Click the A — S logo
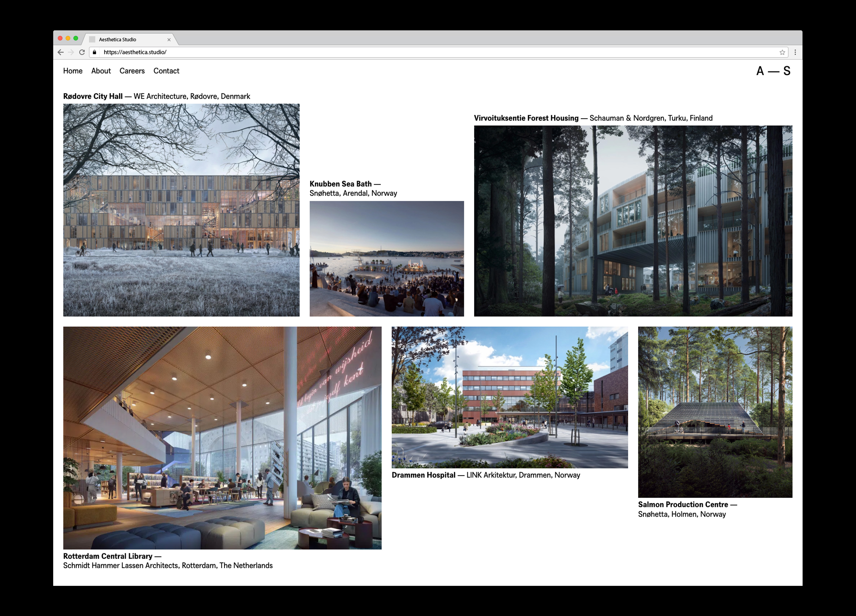 pos(773,71)
